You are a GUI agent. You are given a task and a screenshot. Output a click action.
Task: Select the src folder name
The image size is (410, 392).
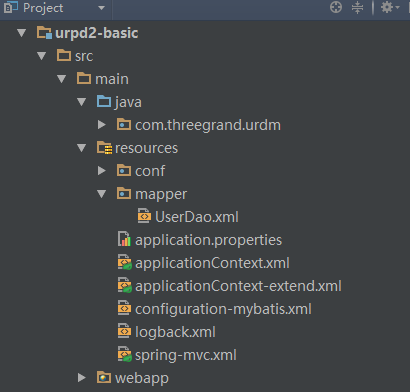(84, 56)
